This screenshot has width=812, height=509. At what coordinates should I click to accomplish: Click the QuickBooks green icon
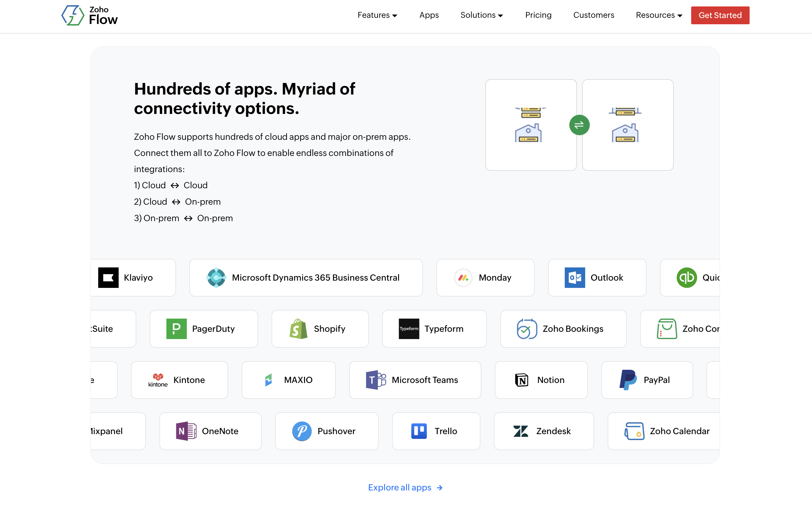(687, 277)
